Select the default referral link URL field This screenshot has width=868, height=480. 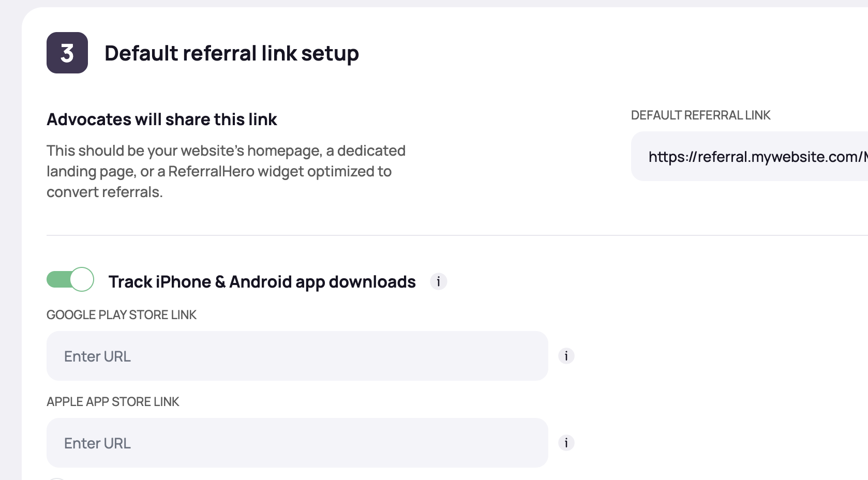[750, 156]
